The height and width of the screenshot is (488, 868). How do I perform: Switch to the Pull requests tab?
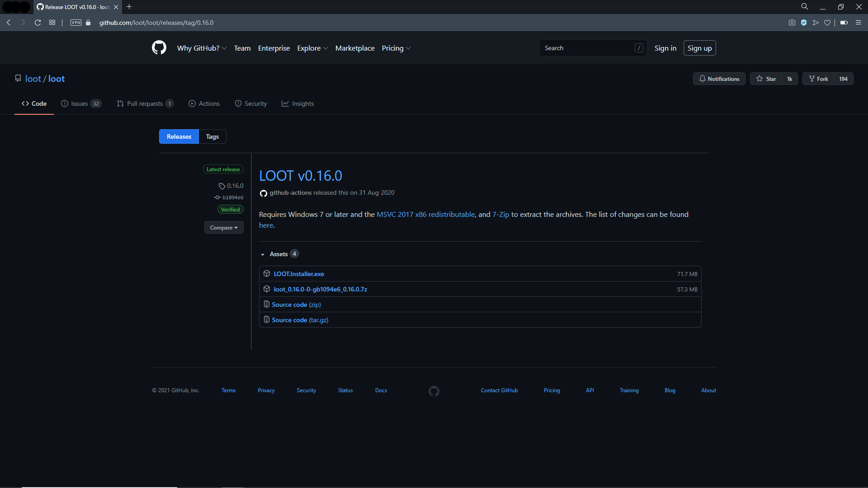(145, 103)
